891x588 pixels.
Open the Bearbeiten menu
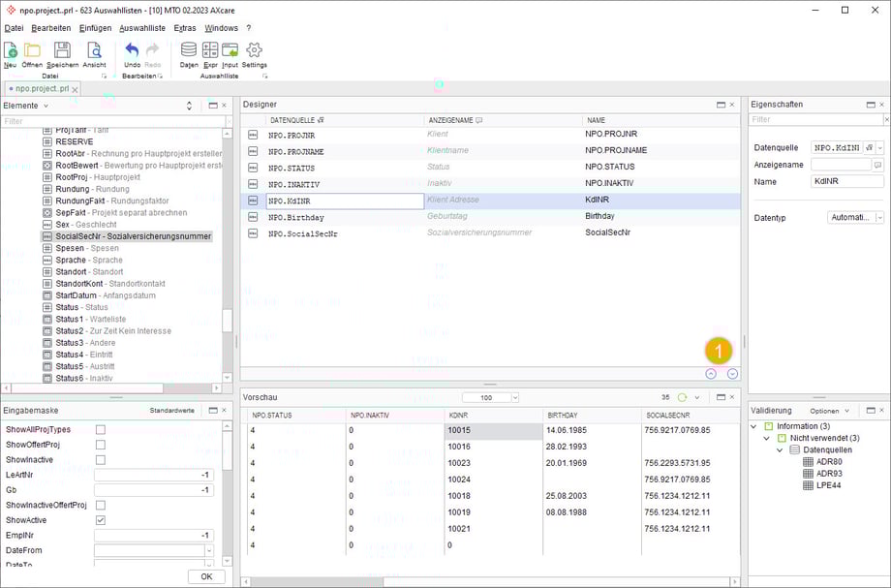pyautogui.click(x=51, y=28)
